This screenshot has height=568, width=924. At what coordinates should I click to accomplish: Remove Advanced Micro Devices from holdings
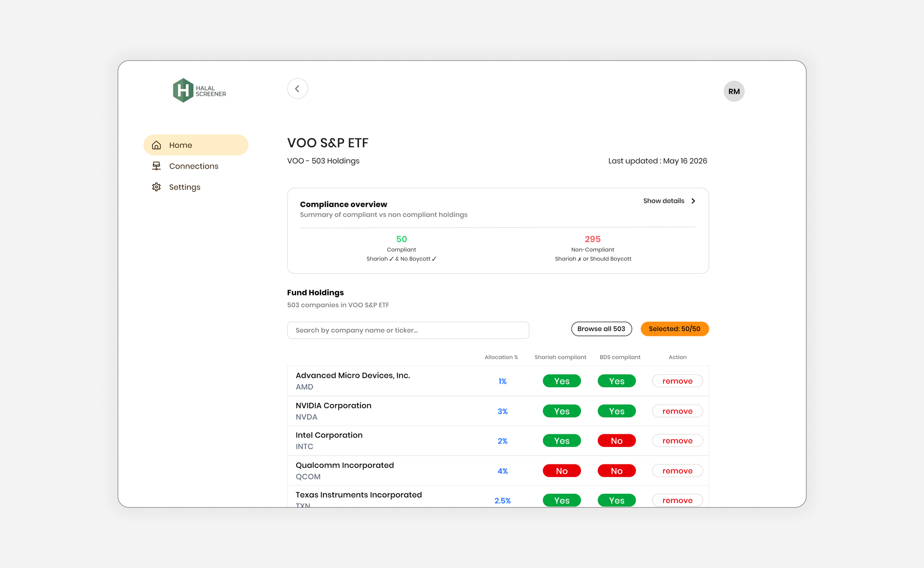(677, 381)
